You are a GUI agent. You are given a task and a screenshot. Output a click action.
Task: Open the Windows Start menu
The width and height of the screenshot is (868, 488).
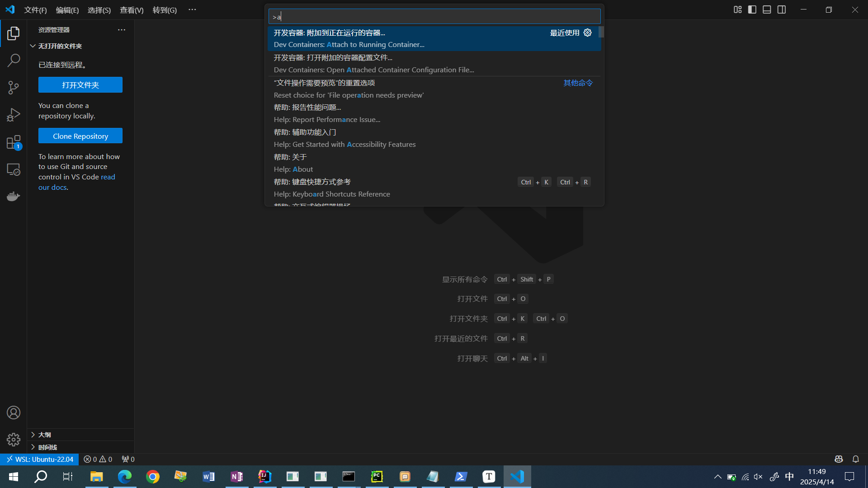coord(14,477)
